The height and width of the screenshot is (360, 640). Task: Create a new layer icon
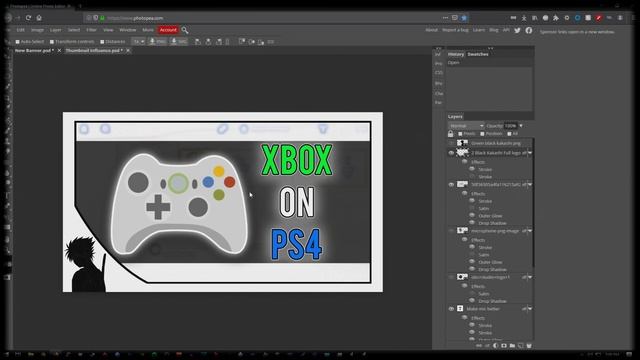click(520, 346)
